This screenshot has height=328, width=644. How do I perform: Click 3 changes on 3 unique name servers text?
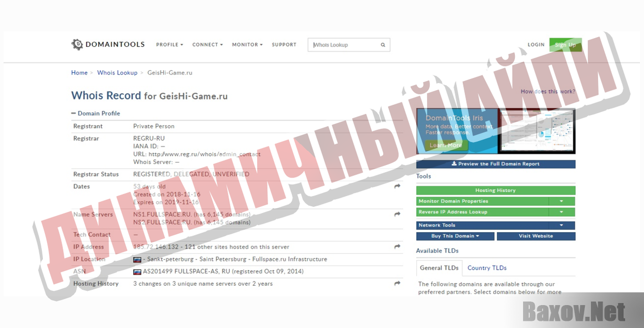(x=203, y=284)
